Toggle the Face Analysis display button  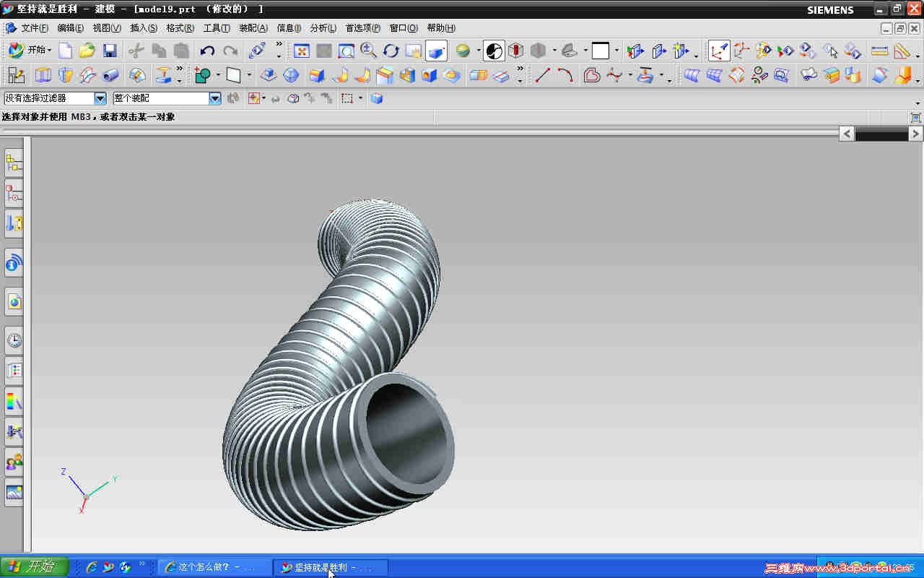tap(494, 51)
